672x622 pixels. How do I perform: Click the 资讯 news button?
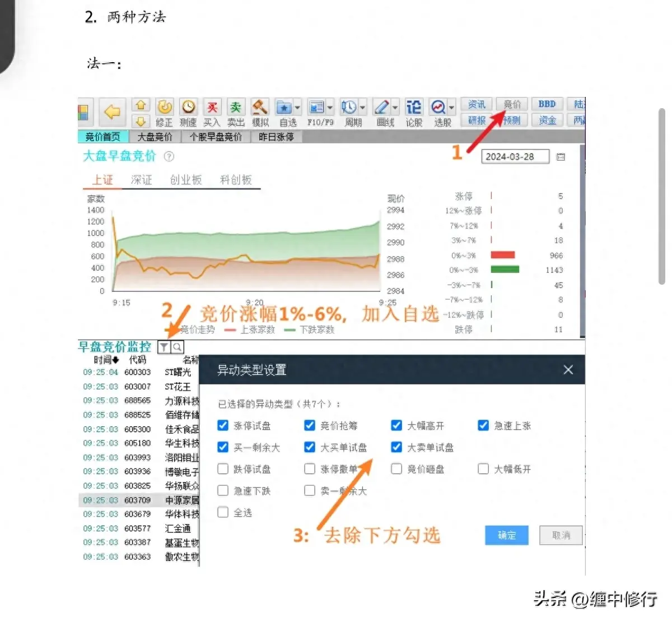477,104
